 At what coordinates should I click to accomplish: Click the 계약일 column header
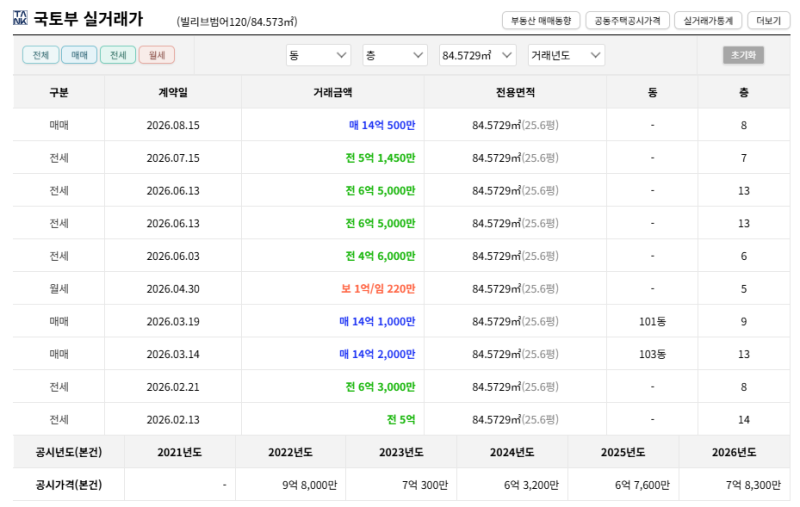173,92
